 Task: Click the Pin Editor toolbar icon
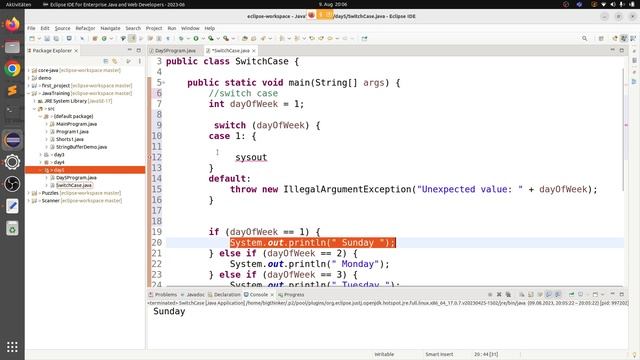[x=364, y=38]
